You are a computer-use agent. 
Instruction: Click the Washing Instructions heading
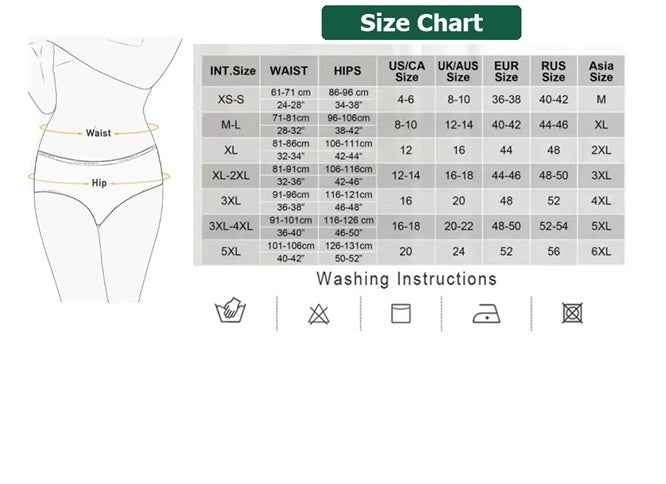pyautogui.click(x=406, y=279)
